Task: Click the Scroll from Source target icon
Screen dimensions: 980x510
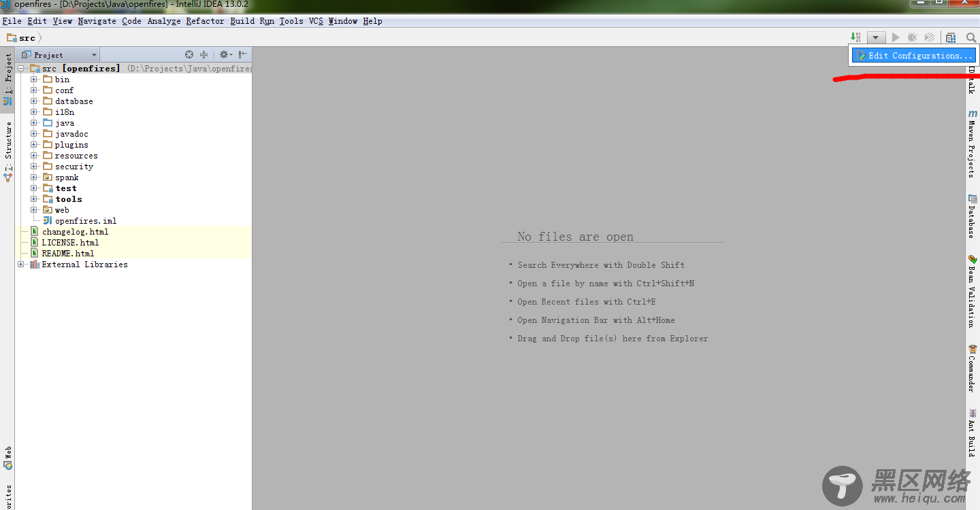Action: click(189, 54)
